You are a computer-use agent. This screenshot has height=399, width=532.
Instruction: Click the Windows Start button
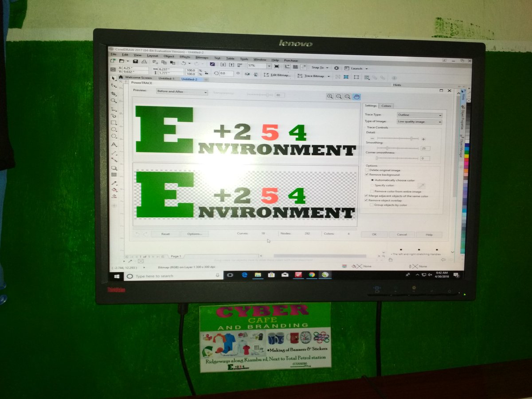(117, 276)
